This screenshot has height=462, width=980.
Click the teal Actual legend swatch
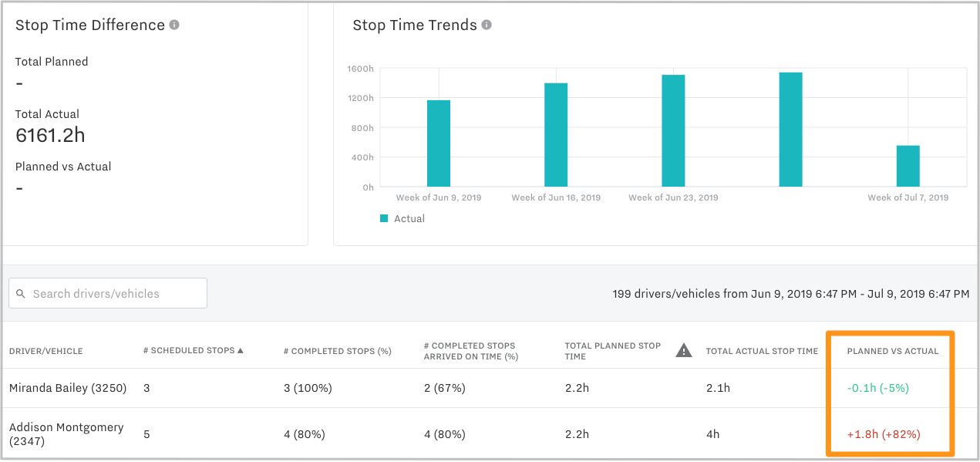tap(384, 218)
